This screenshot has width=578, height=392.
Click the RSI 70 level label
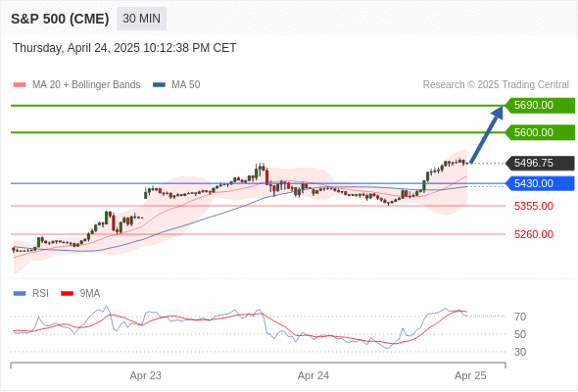[x=520, y=317]
